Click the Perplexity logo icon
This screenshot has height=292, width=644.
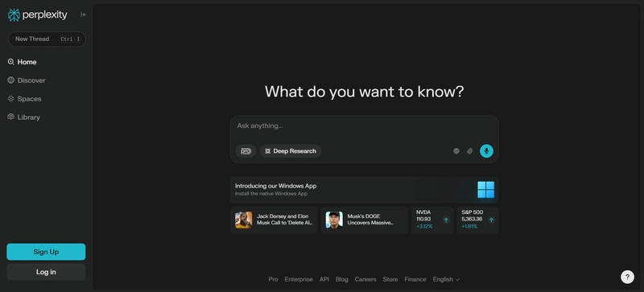pyautogui.click(x=14, y=15)
